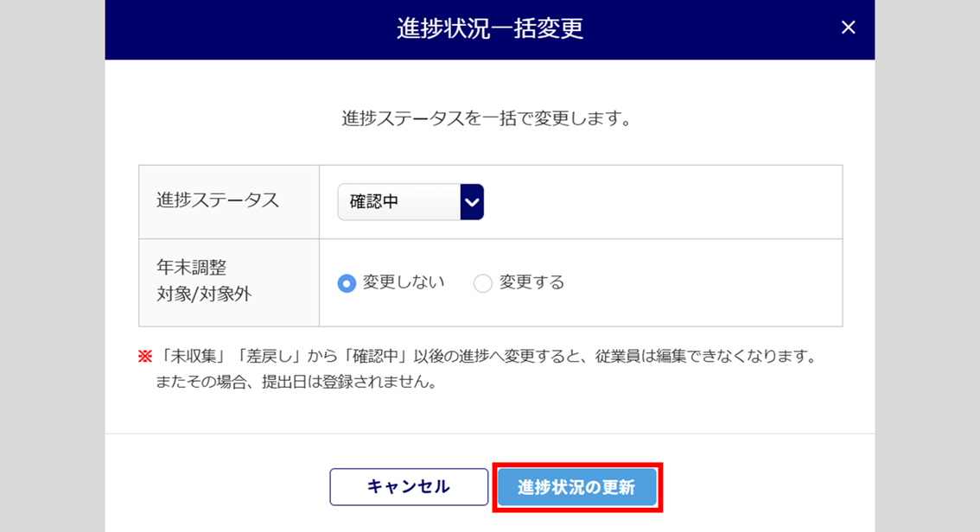Click the 進捗状況の更新 button
The image size is (980, 532).
576,487
